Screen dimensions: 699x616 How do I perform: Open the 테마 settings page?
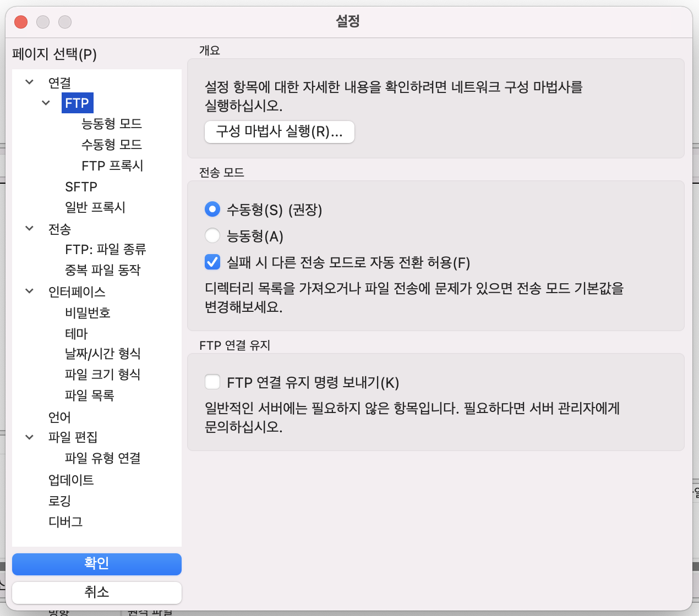tap(76, 334)
